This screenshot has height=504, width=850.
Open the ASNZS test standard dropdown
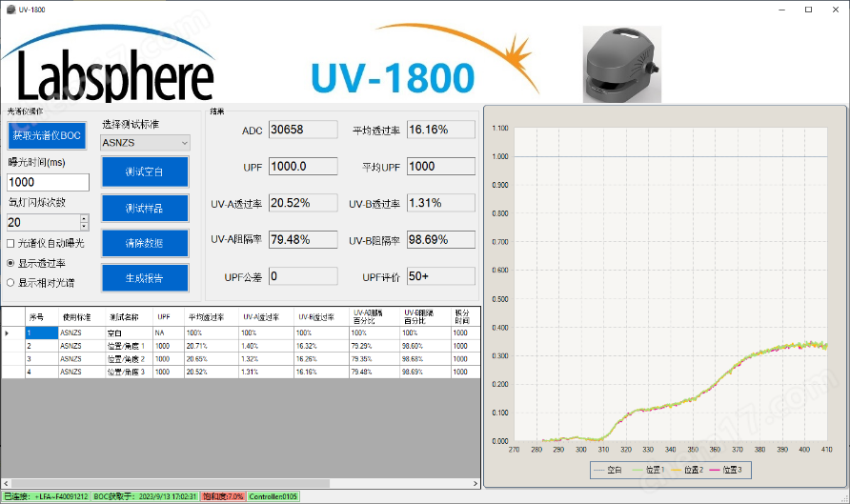145,142
